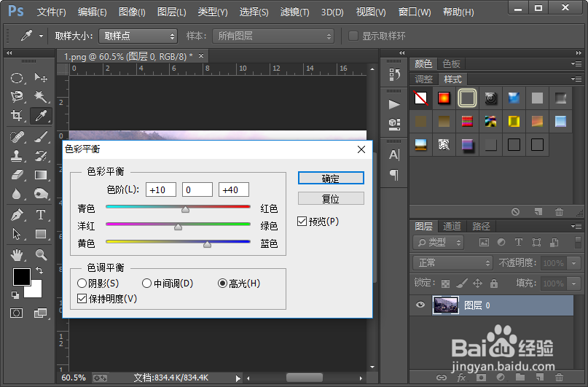
Task: Select the Polygonal Lasso tool
Action: pyautogui.click(x=17, y=97)
